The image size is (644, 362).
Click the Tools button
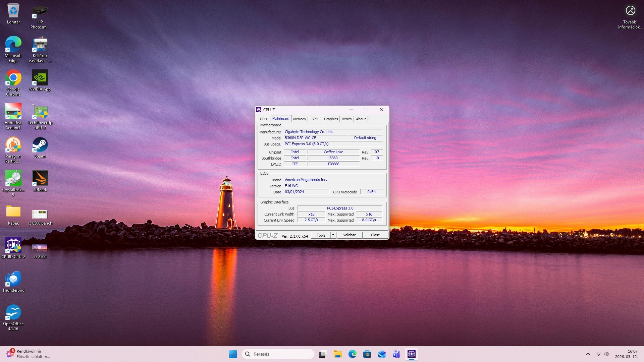coord(321,235)
